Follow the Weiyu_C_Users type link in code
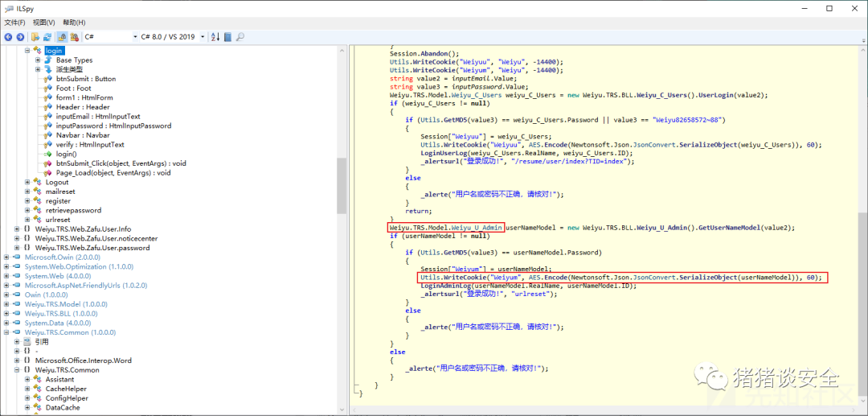The width and height of the screenshot is (868, 416). [x=476, y=95]
